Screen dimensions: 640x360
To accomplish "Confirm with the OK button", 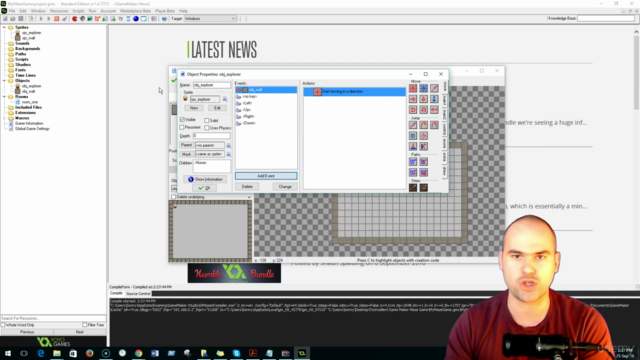I will click(204, 188).
